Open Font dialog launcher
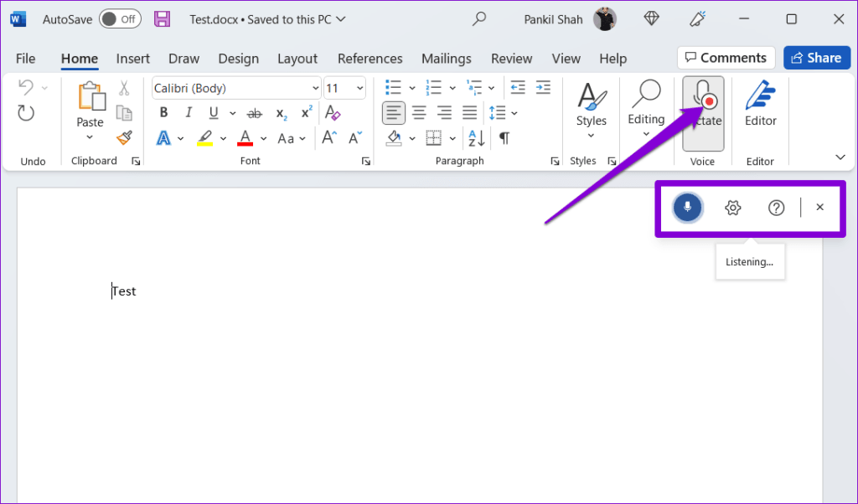The width and height of the screenshot is (858, 504). (366, 162)
